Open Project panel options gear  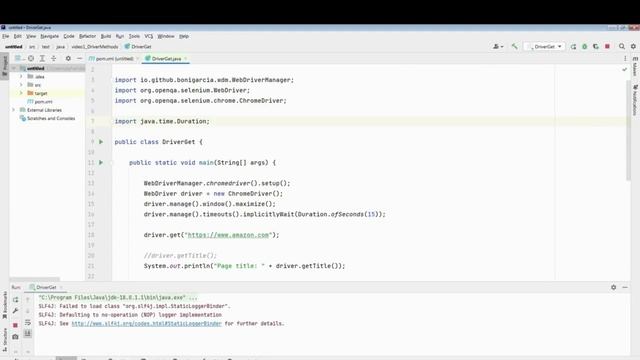68,58
